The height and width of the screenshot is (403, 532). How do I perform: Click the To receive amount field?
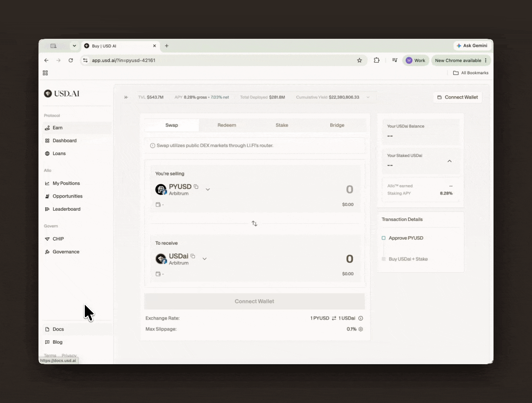350,259
